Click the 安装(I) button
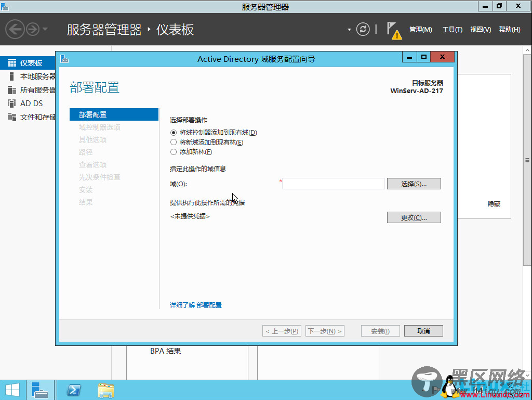Image resolution: width=532 pixels, height=400 pixels. (380, 331)
